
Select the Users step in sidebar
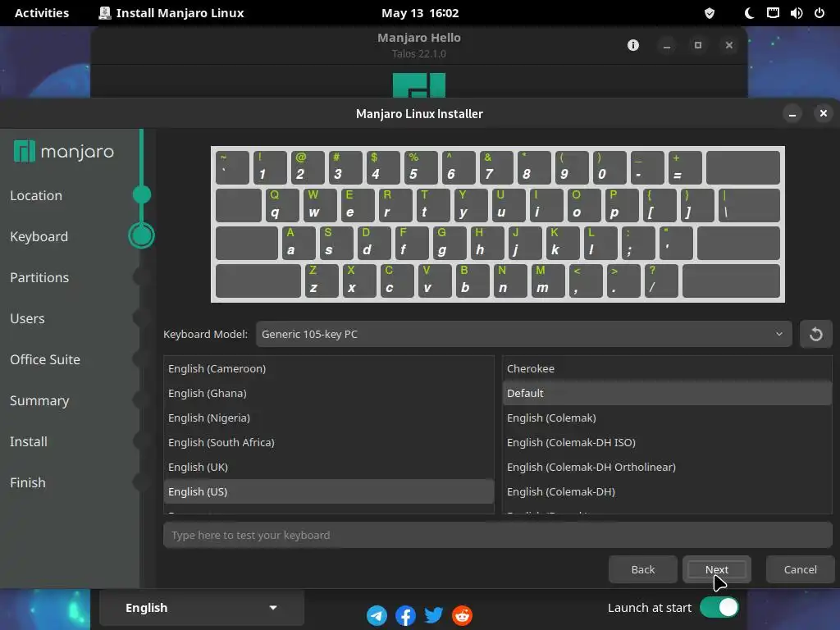[x=27, y=319]
